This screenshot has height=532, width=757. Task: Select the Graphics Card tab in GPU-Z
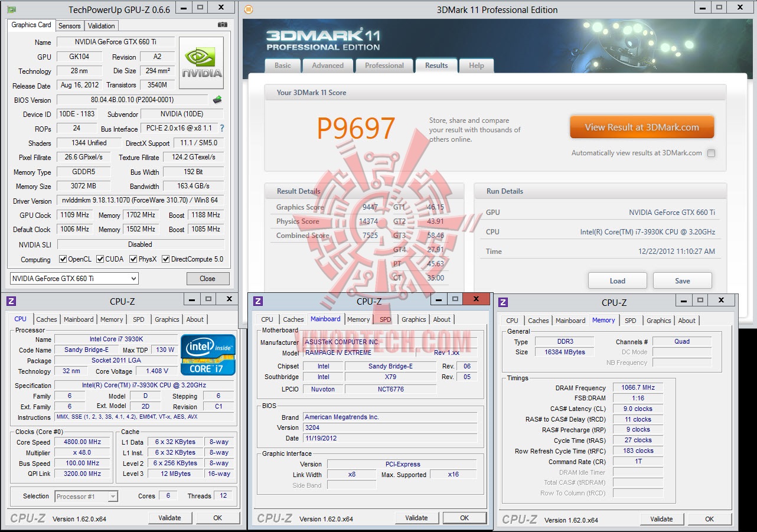[31, 25]
